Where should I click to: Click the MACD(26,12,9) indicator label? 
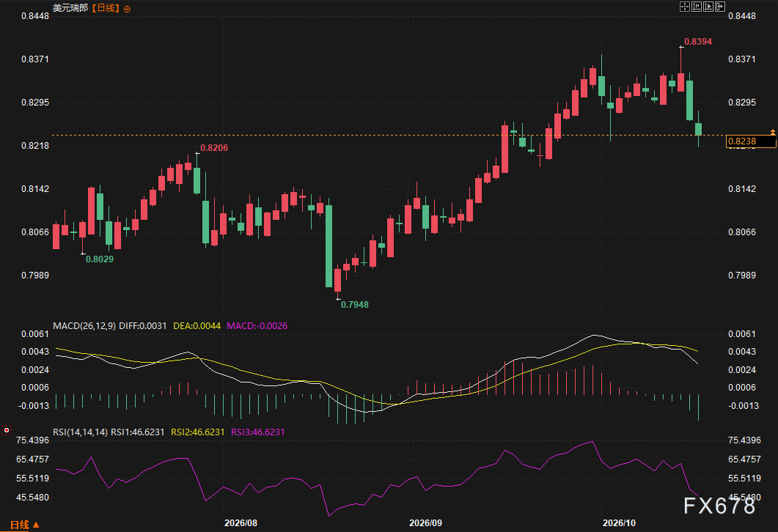(x=84, y=326)
